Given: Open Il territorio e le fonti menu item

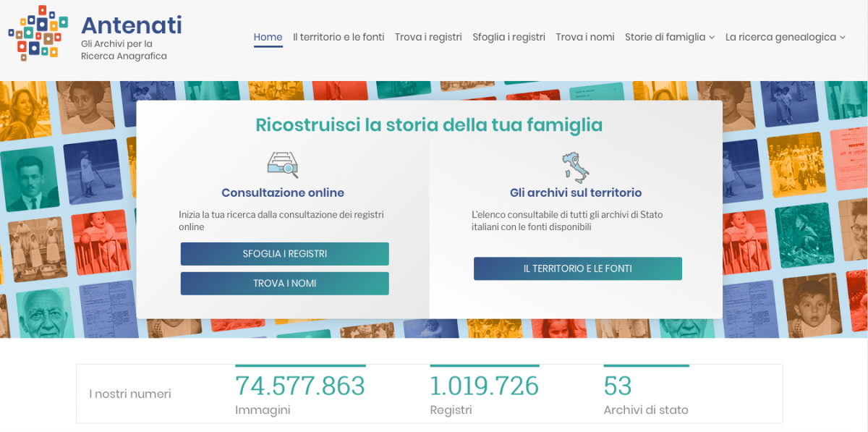Looking at the screenshot, I should 339,37.
